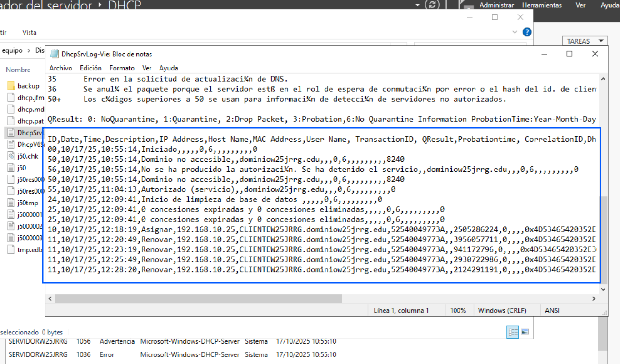This screenshot has width=620, height=364.
Task: Open the Ver menu in Notepad
Action: pyautogui.click(x=147, y=68)
